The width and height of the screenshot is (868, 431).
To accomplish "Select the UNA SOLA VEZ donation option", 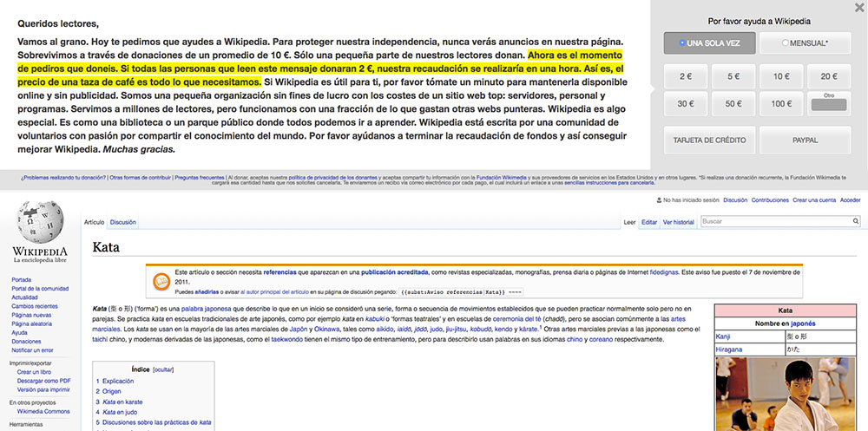I will pyautogui.click(x=709, y=43).
